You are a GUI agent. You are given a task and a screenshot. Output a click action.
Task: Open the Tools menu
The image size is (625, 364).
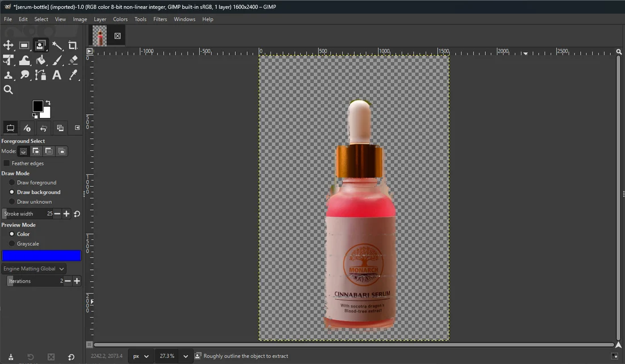pyautogui.click(x=140, y=19)
